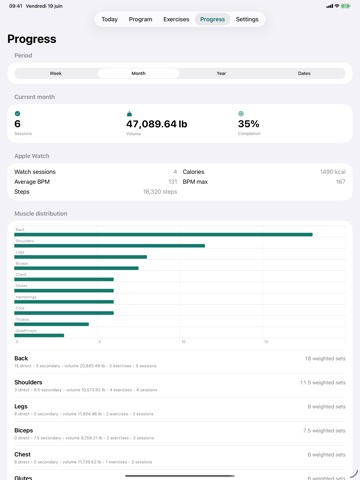This screenshot has height=480, width=360.
Task: Click the completion target icon
Action: pyautogui.click(x=241, y=114)
